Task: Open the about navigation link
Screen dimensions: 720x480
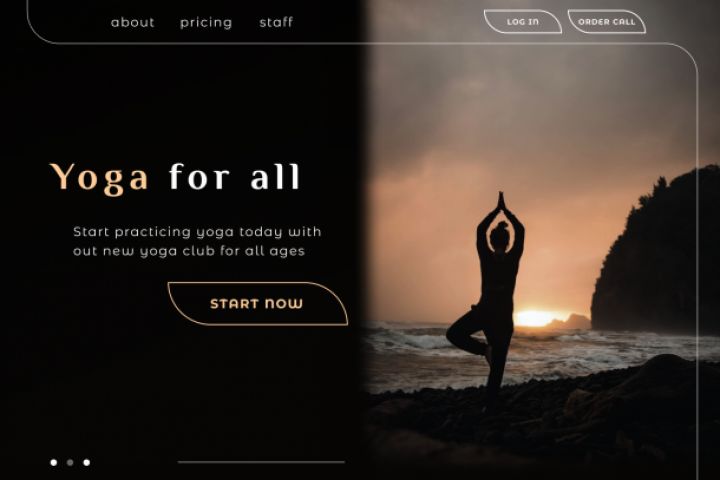Action: tap(132, 22)
